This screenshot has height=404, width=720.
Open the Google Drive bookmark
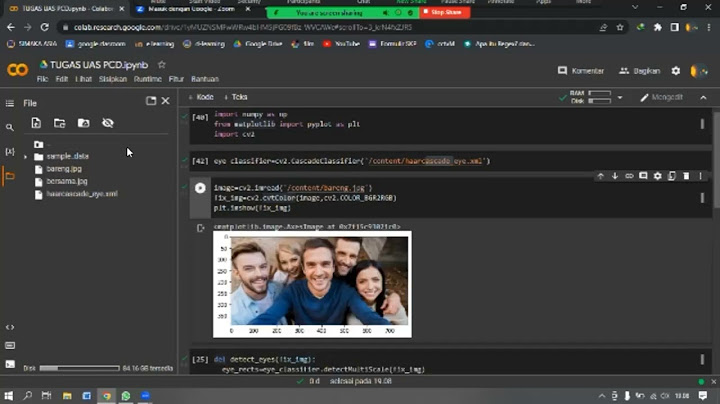click(x=258, y=44)
